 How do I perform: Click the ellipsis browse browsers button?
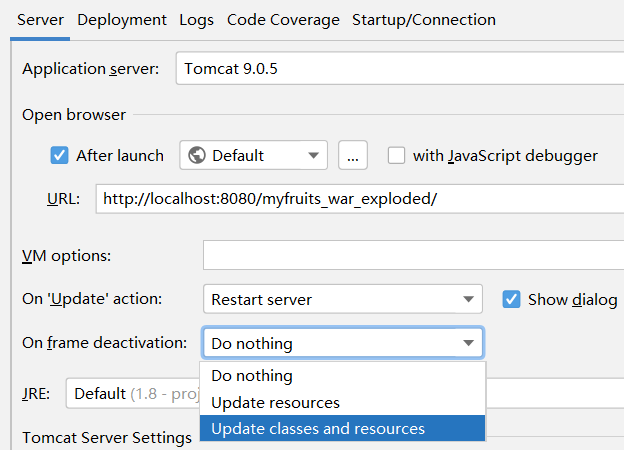click(353, 155)
